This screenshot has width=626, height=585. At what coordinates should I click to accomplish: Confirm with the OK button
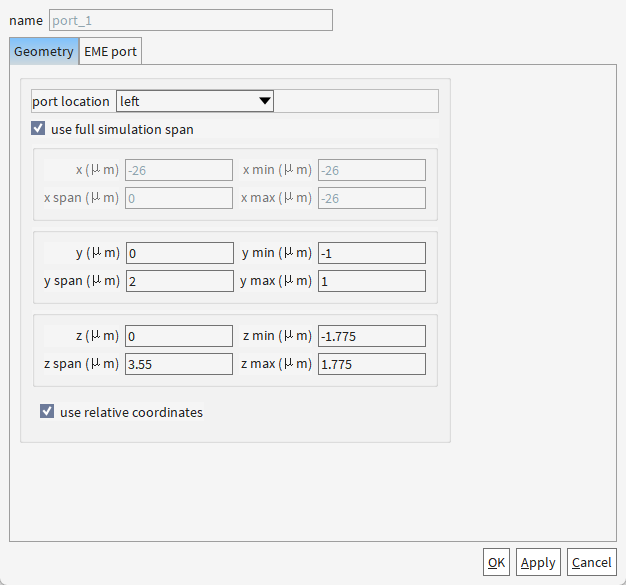[x=496, y=562]
